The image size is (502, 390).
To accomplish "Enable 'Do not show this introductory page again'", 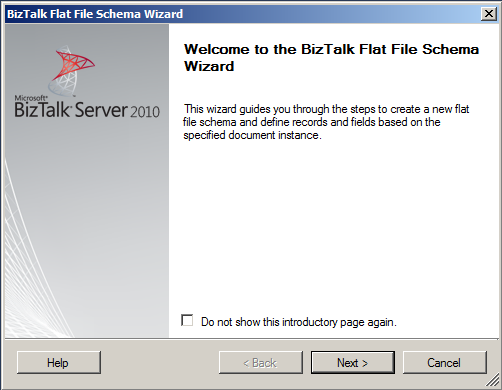I will click(187, 320).
